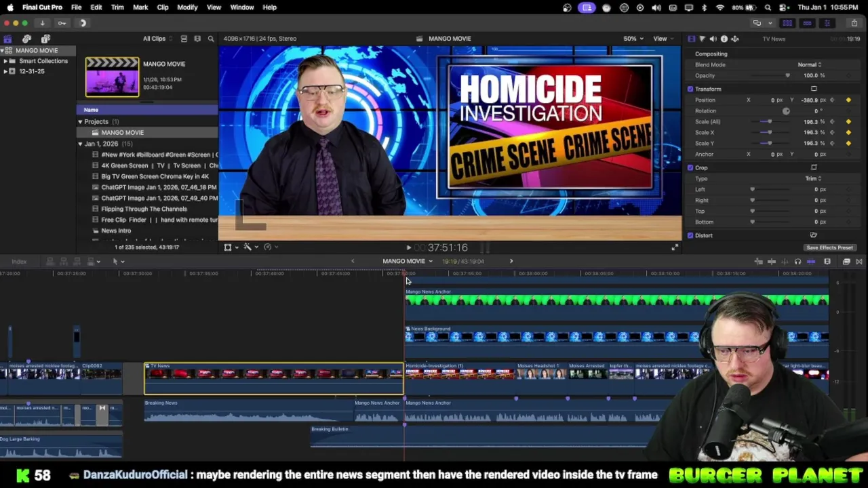
Task: Open the Trim menu
Action: click(117, 7)
